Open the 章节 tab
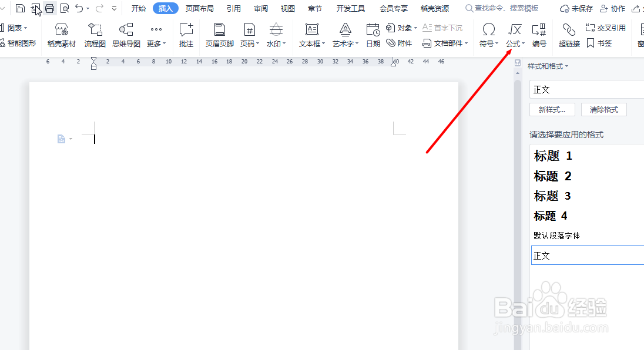This screenshot has width=644, height=350. [314, 8]
